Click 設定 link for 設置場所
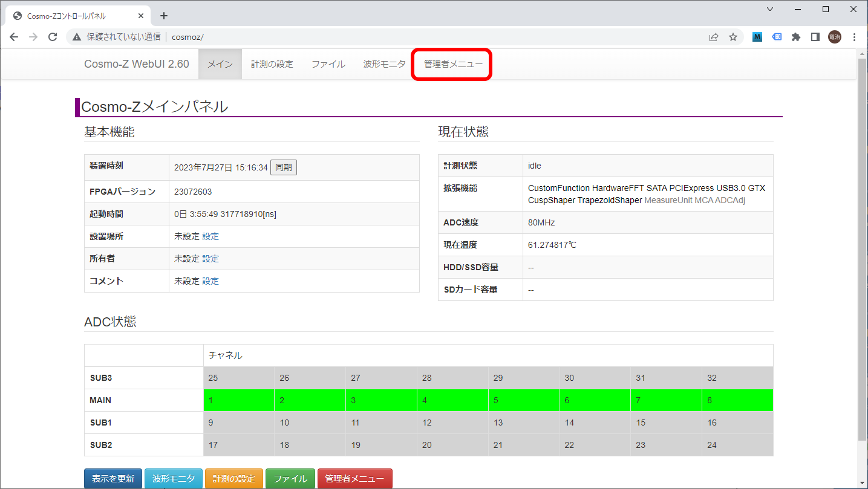The width and height of the screenshot is (868, 489). [x=210, y=236]
